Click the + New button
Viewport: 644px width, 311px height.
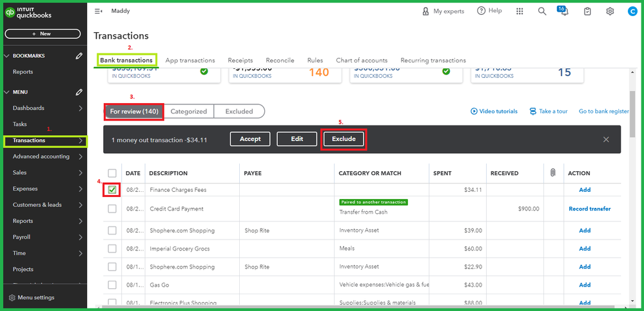pyautogui.click(x=43, y=33)
